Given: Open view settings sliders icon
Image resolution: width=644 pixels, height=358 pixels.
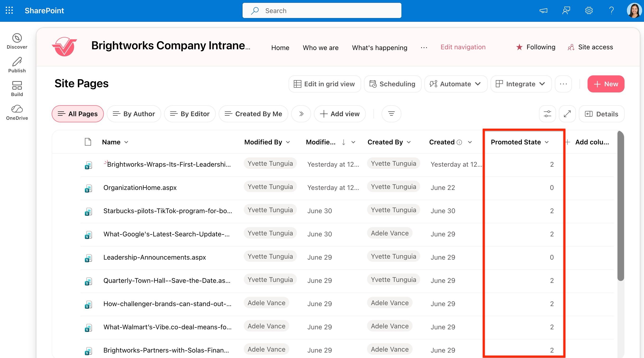Looking at the screenshot, I should point(547,114).
